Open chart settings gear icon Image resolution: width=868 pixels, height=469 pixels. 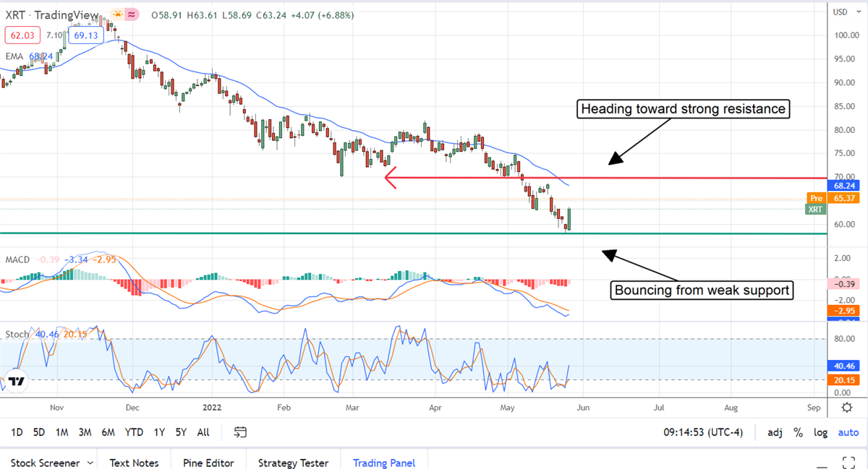coord(847,408)
